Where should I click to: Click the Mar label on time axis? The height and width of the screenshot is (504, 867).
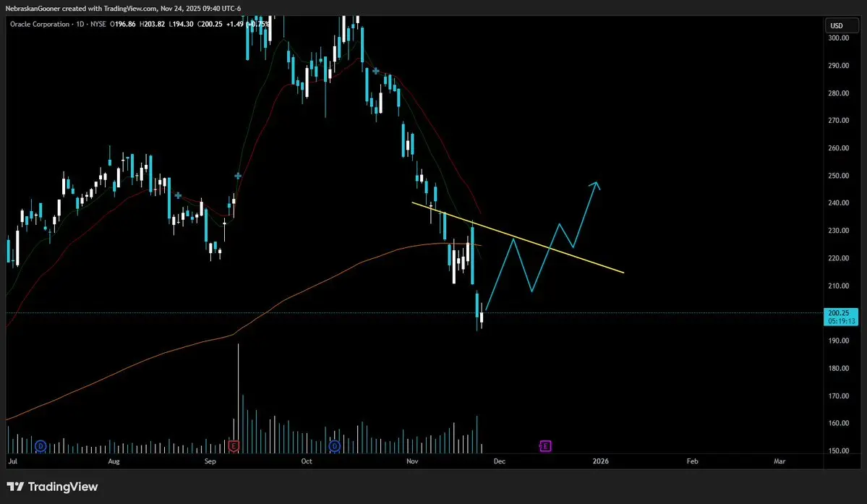point(780,461)
